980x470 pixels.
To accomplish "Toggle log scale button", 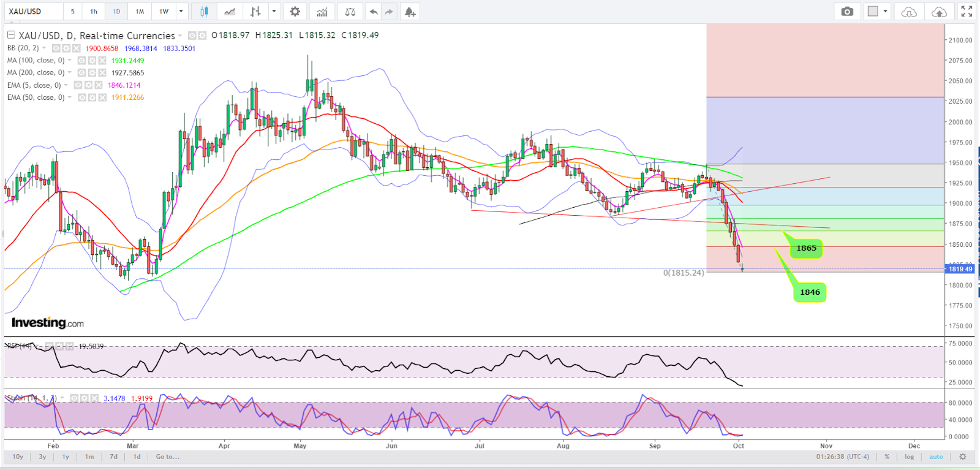I will (910, 457).
